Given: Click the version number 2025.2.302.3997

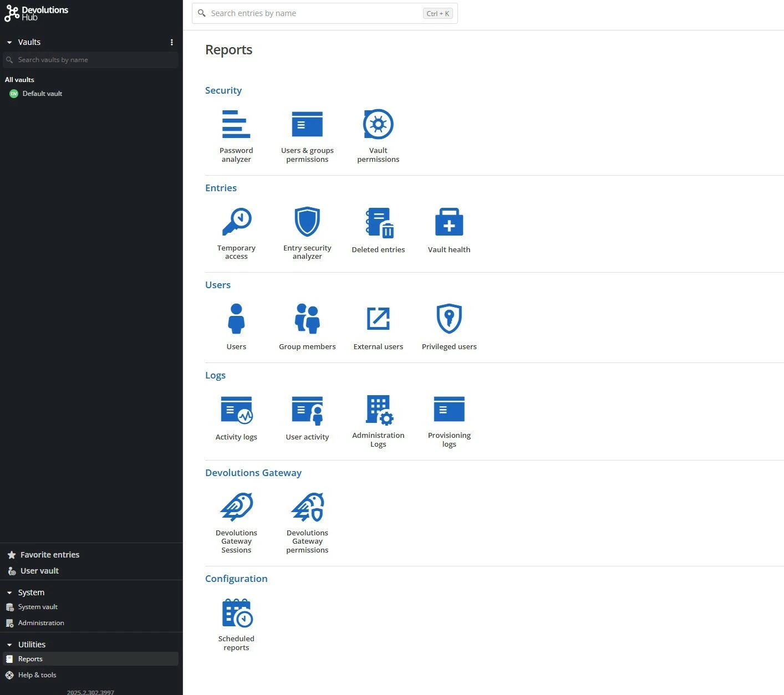Looking at the screenshot, I should coord(90,692).
